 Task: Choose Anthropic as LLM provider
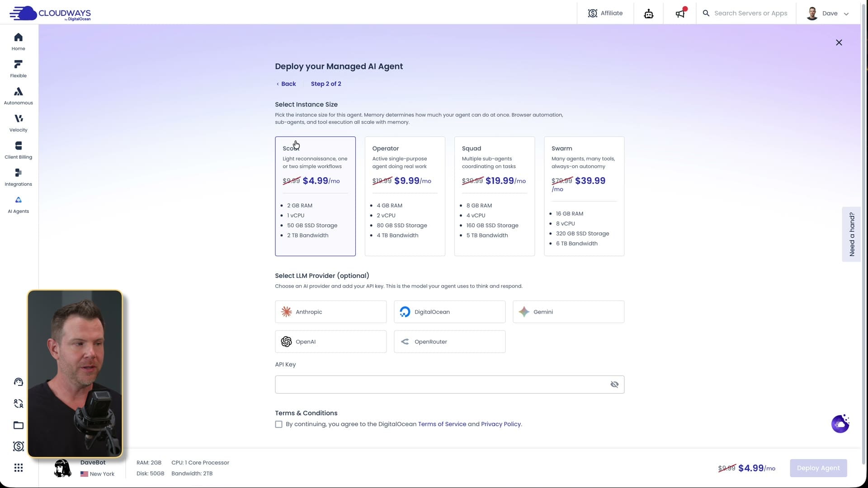point(330,312)
